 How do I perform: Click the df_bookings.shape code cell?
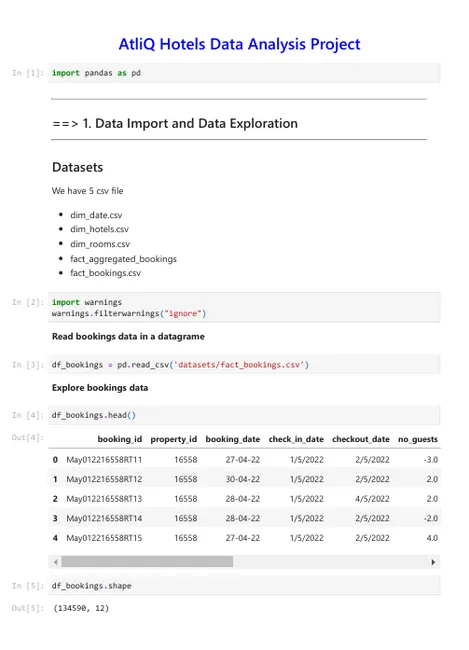coord(244,586)
